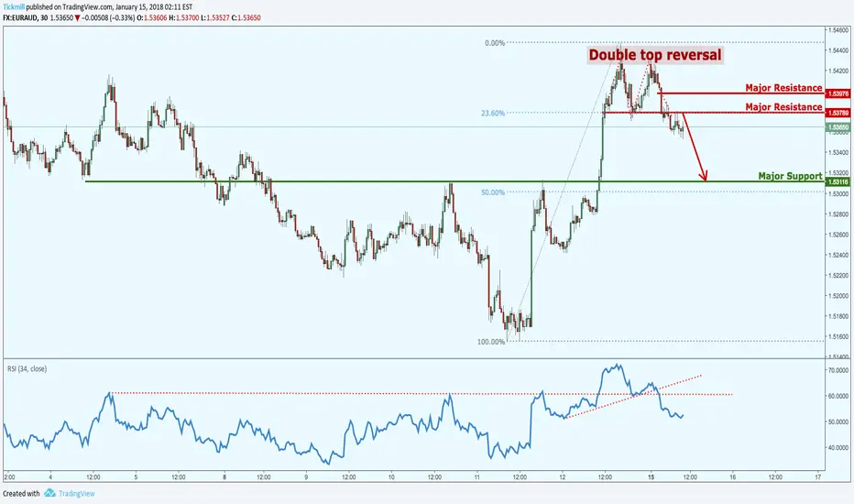Screen dimensions: 854x504
Task: Click date label 9 on time axis
Action: tap(306, 477)
